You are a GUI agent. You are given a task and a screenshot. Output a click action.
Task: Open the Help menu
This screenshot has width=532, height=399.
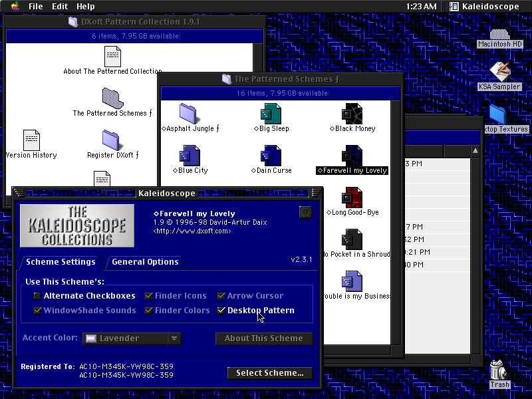pos(86,7)
